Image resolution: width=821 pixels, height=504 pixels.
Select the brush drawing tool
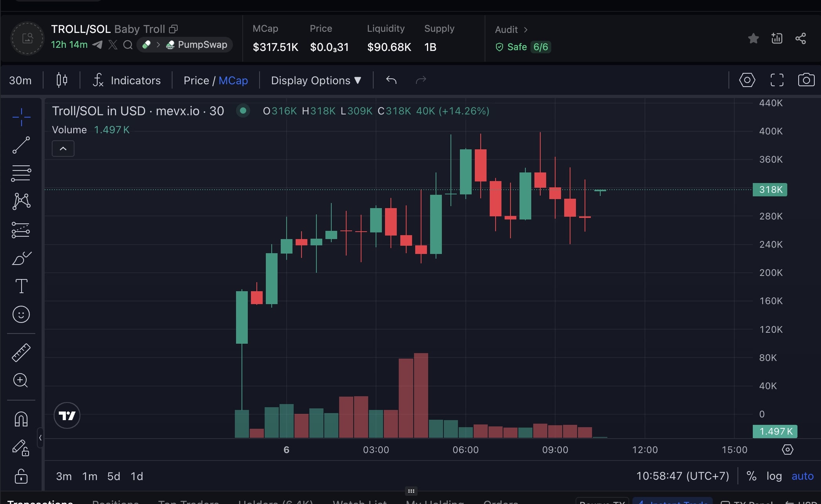(21, 258)
